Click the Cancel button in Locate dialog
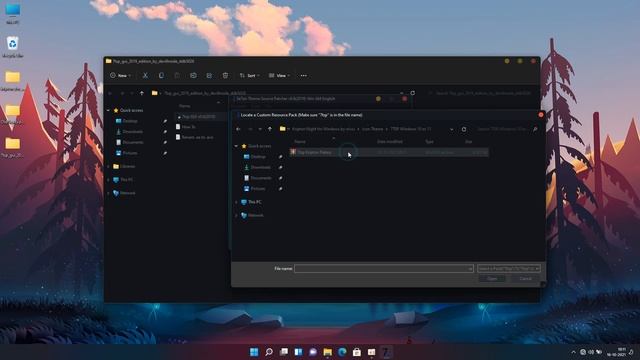 click(x=526, y=279)
